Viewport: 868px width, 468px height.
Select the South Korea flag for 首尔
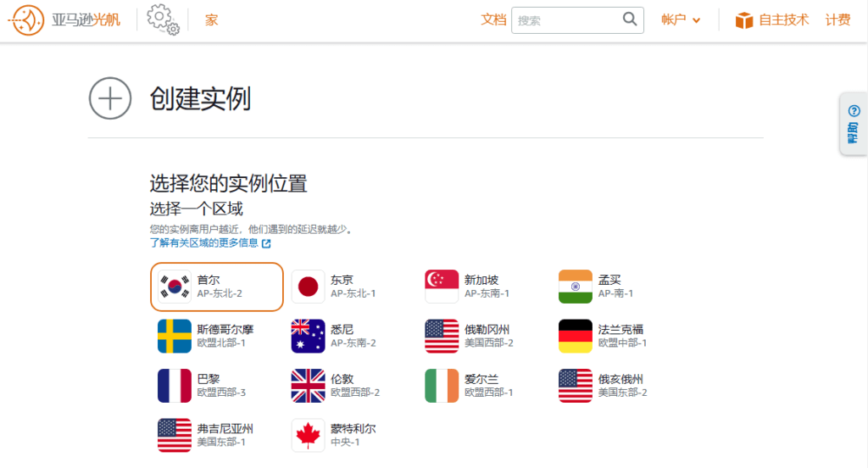(x=175, y=287)
